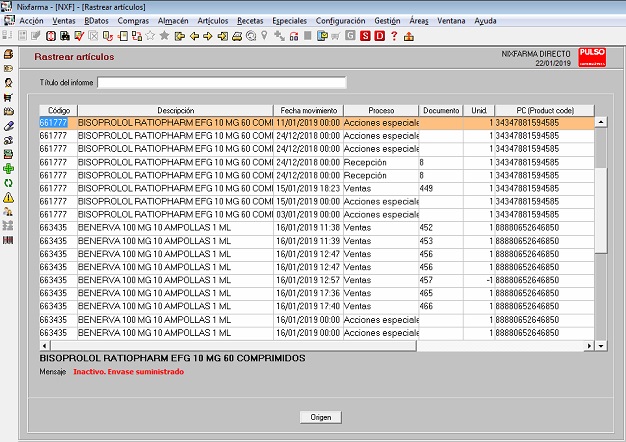Click the red S toolbar icon
The image size is (626, 442).
coord(365,36)
